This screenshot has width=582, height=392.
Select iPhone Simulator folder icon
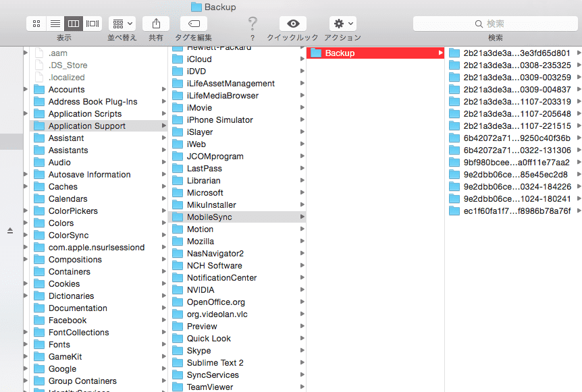point(178,120)
